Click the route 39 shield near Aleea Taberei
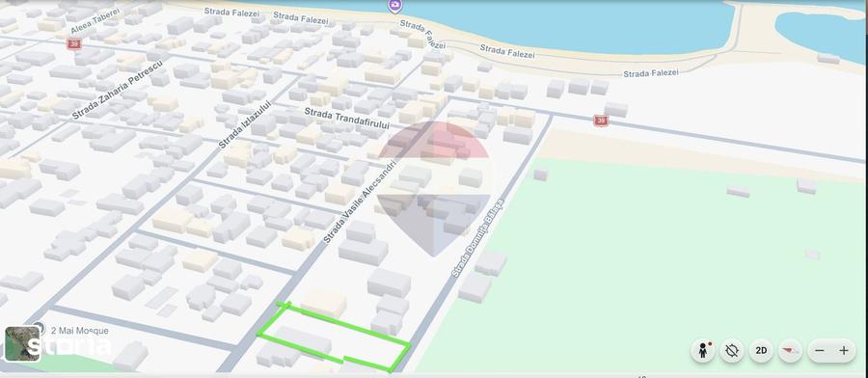868x378 pixels. 73,43
